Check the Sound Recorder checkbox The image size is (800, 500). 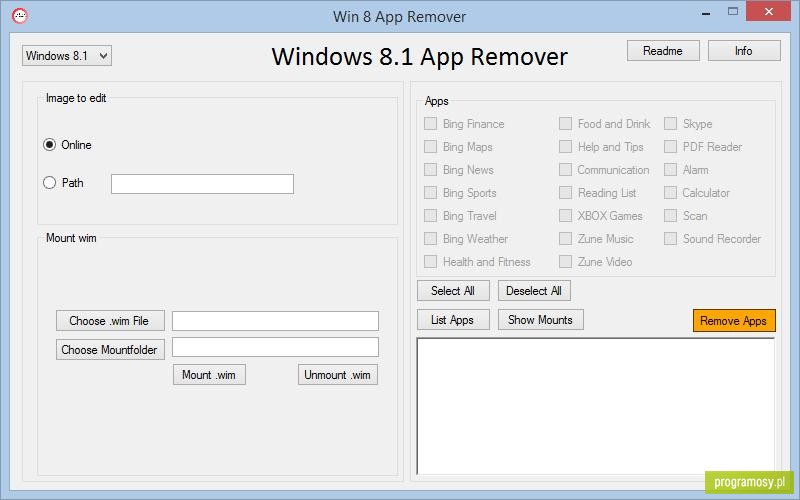click(670, 238)
